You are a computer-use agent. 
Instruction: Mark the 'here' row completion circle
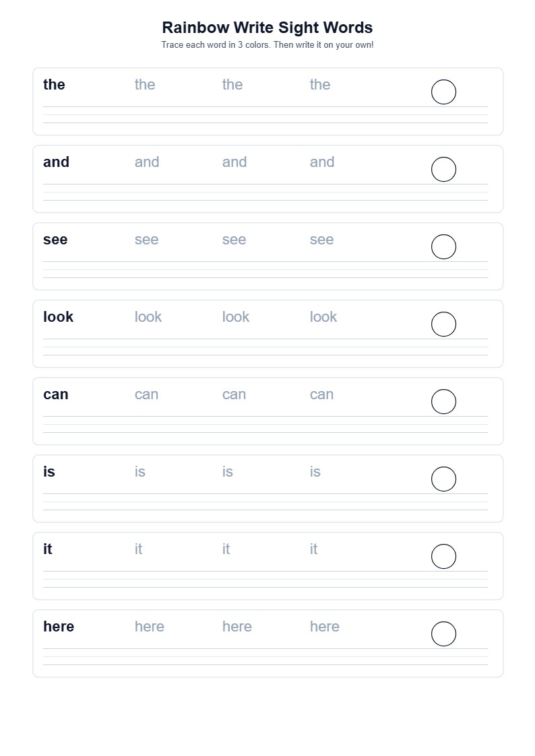[x=443, y=633]
